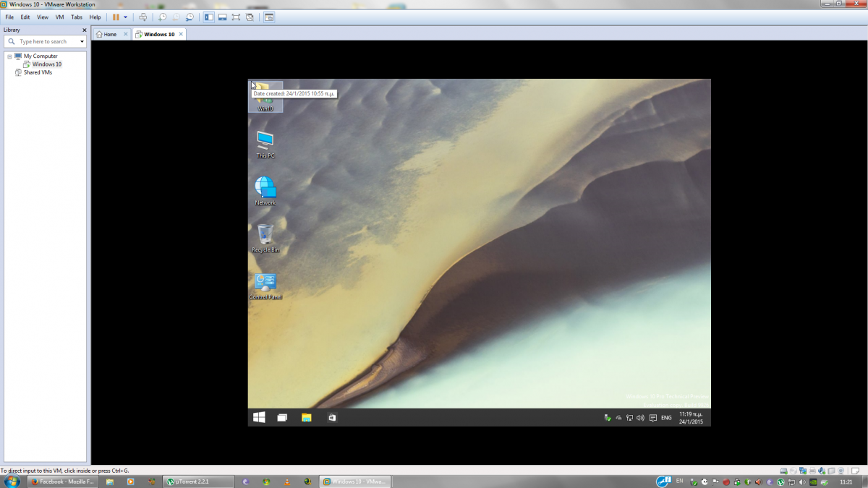The image size is (868, 488).
Task: Switch to Unity mode
Action: 250,17
